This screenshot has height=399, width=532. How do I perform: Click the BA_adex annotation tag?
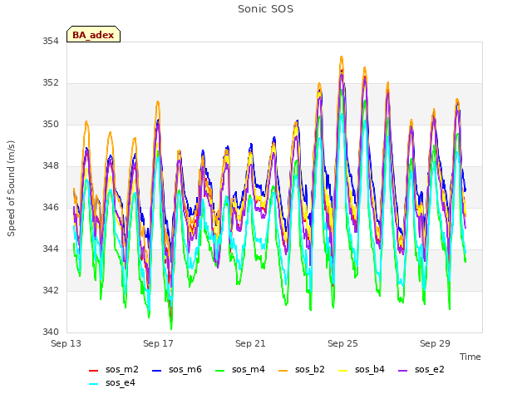point(93,35)
